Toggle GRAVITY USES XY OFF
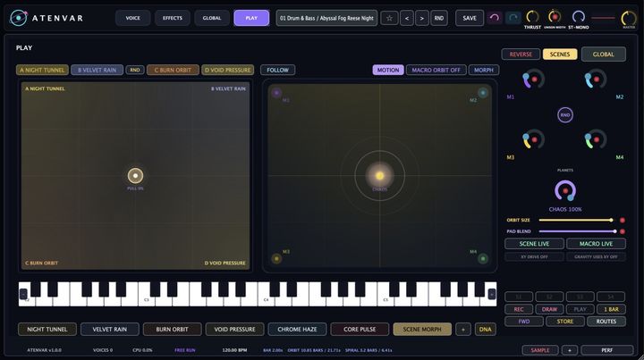The width and height of the screenshot is (644, 360). click(x=596, y=256)
